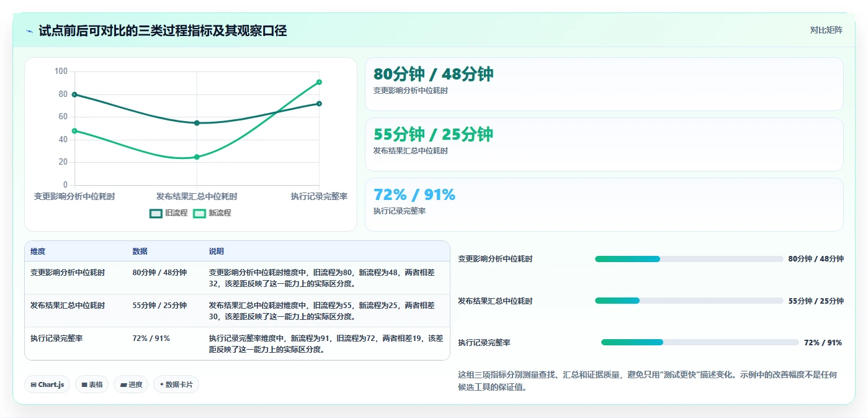Image resolution: width=868 pixels, height=418 pixels.
Task: Click the 数据 column header
Action: [140, 252]
